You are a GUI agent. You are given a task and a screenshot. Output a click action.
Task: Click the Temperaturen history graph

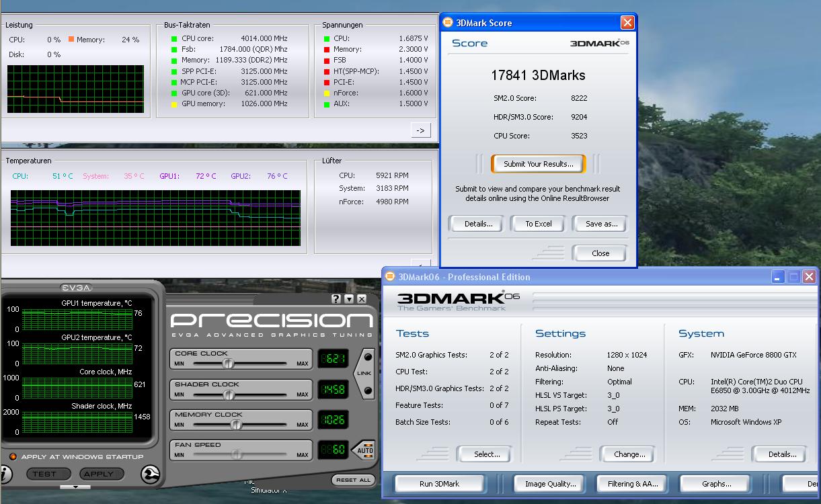[x=155, y=218]
